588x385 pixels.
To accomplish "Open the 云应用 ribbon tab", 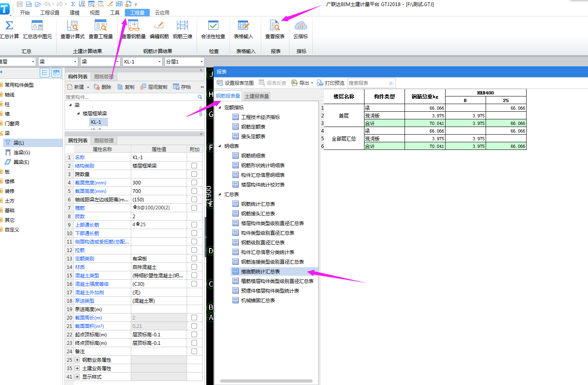I will 162,12.
